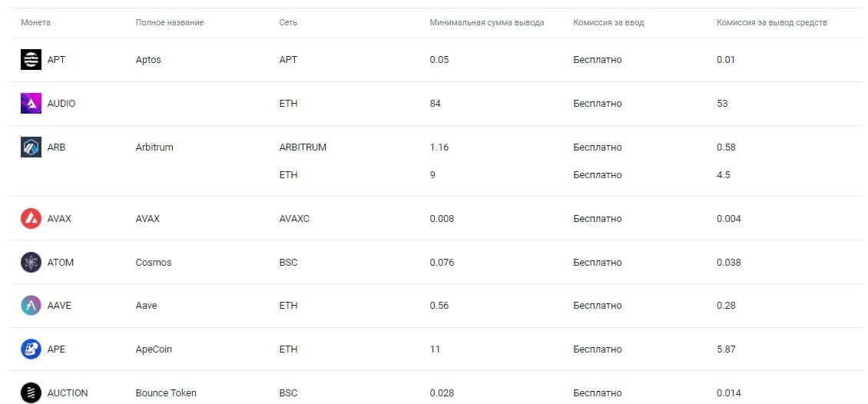Click the ARBITRUM network cell
The image size is (868, 404).
click(x=303, y=147)
